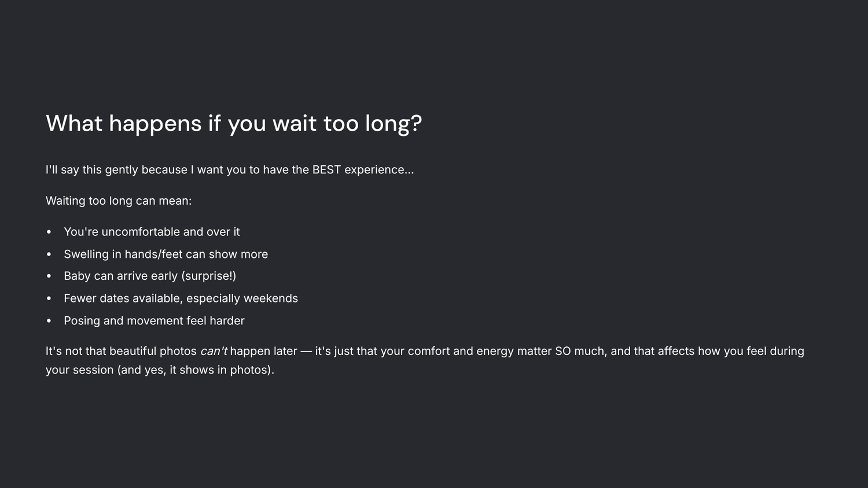The height and width of the screenshot is (488, 868).
Task: Click the bullet dot before 'Fewer dates available'
Action: 49,298
